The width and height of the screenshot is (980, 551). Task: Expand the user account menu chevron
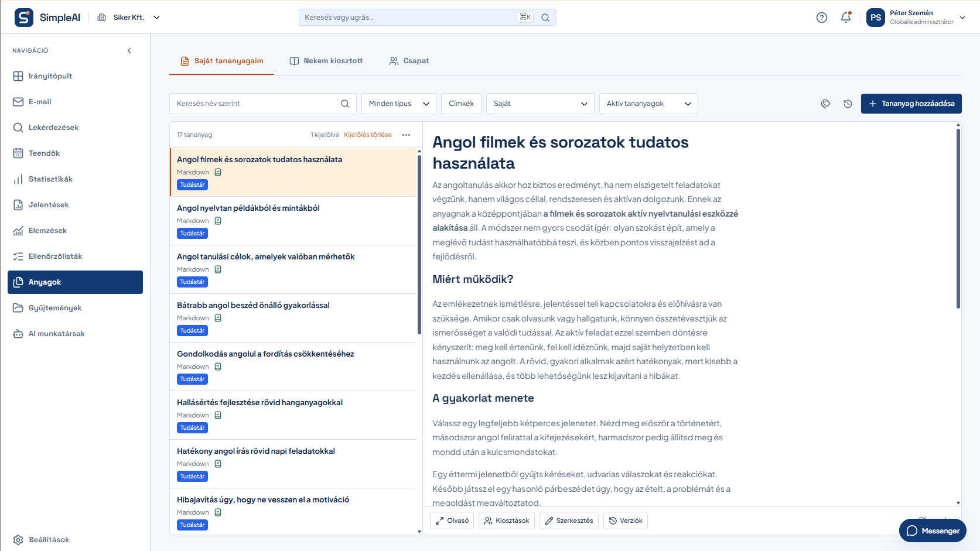tap(962, 18)
